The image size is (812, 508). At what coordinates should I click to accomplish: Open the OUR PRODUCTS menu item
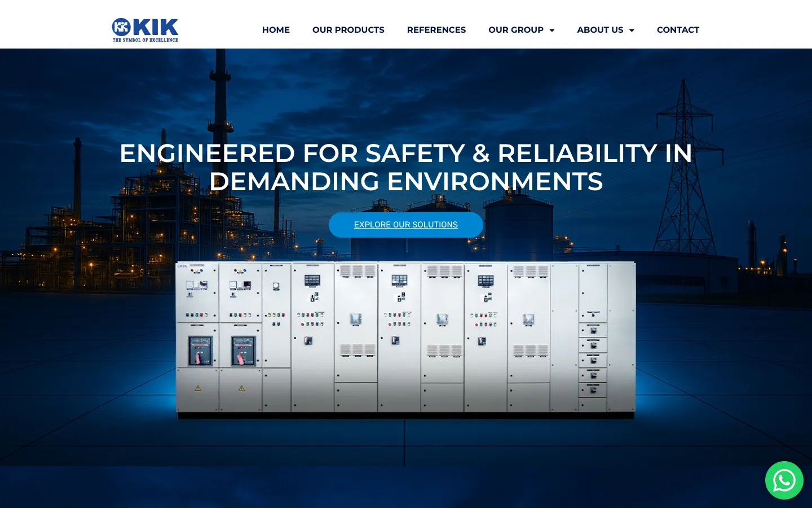348,30
